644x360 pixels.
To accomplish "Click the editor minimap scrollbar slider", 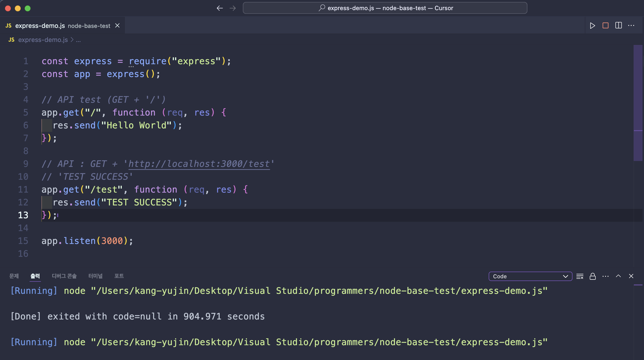I will tap(638, 103).
